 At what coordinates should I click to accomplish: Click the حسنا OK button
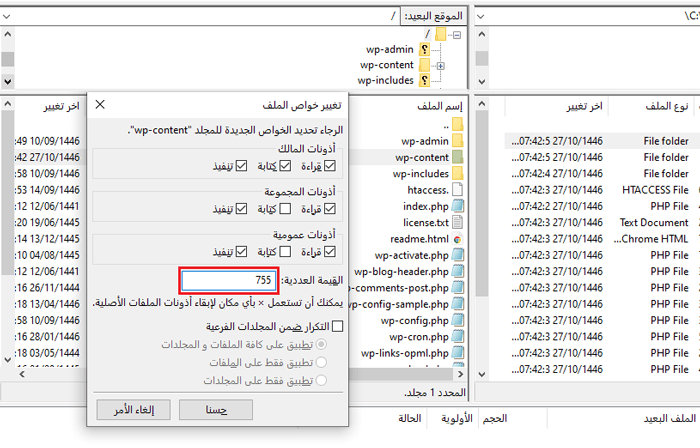(x=216, y=410)
